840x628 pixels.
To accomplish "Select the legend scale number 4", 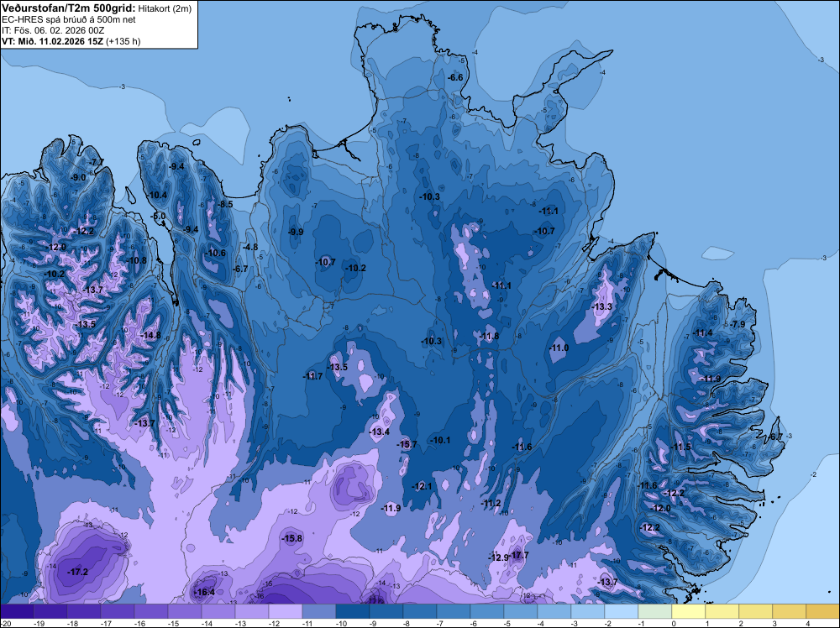I will (x=806, y=623).
